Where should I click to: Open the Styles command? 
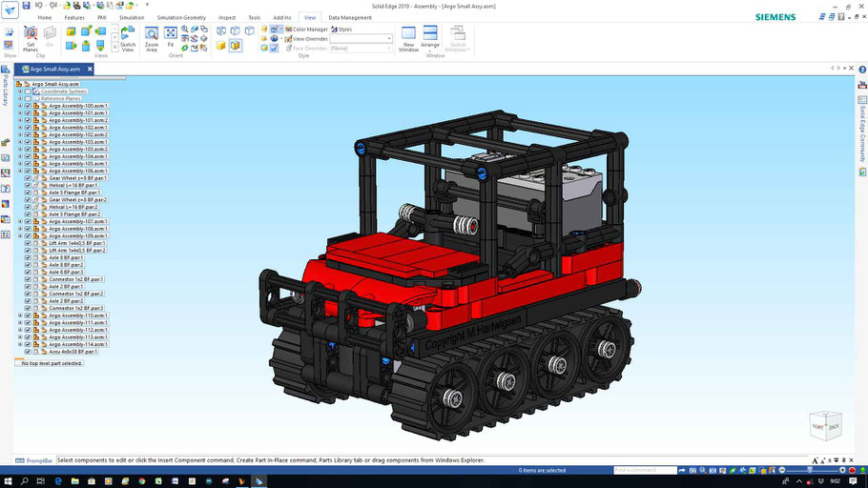pyautogui.click(x=341, y=30)
